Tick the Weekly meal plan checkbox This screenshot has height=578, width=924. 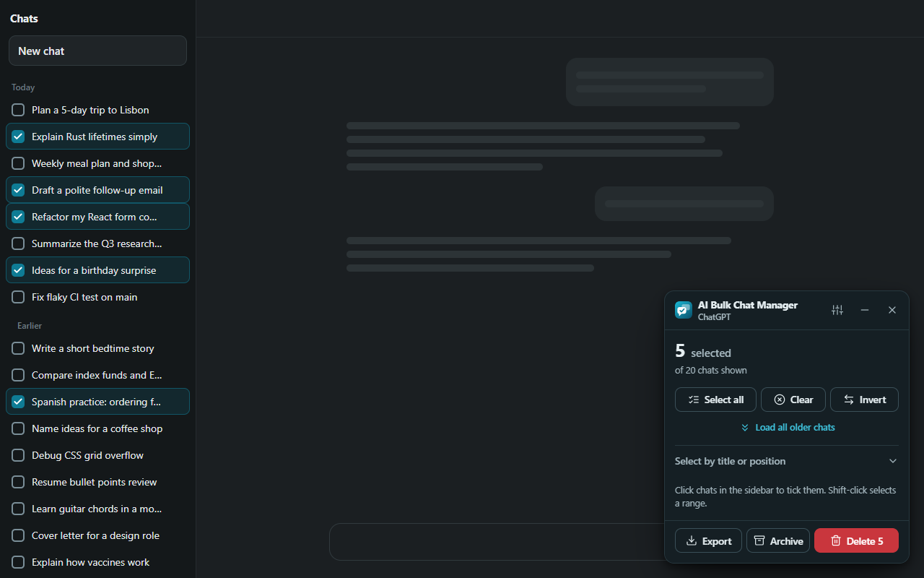[18, 163]
